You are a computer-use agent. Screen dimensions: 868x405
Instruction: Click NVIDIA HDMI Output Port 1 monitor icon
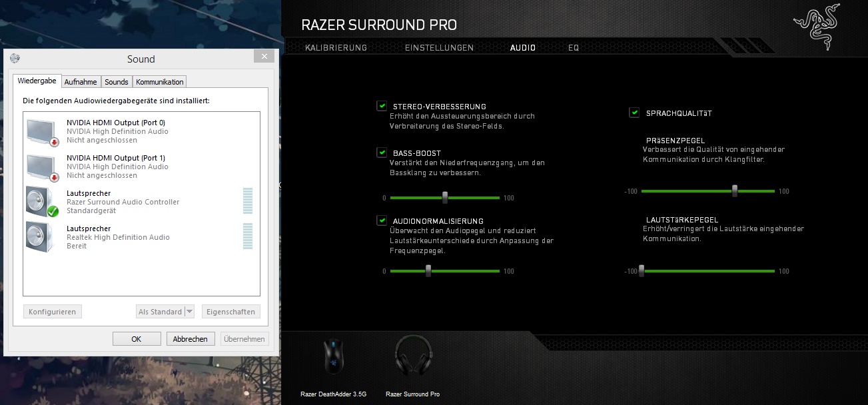point(43,167)
